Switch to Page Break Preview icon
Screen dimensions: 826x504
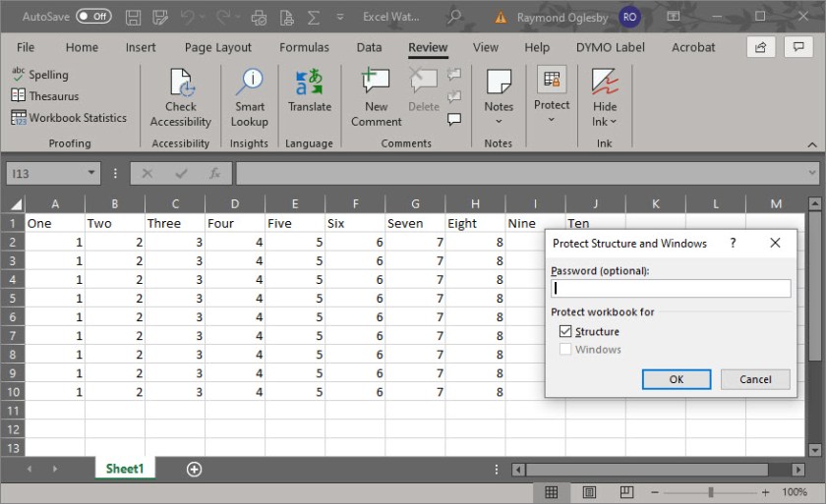click(627, 492)
